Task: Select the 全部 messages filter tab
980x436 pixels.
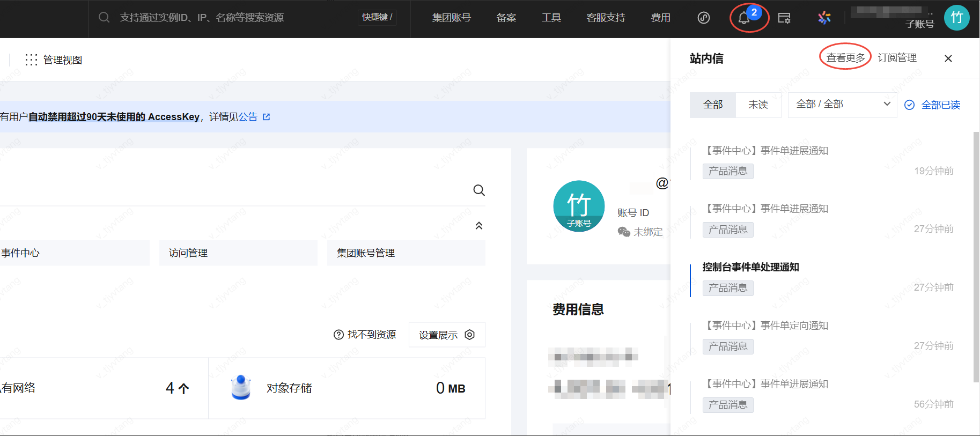Action: click(x=712, y=105)
